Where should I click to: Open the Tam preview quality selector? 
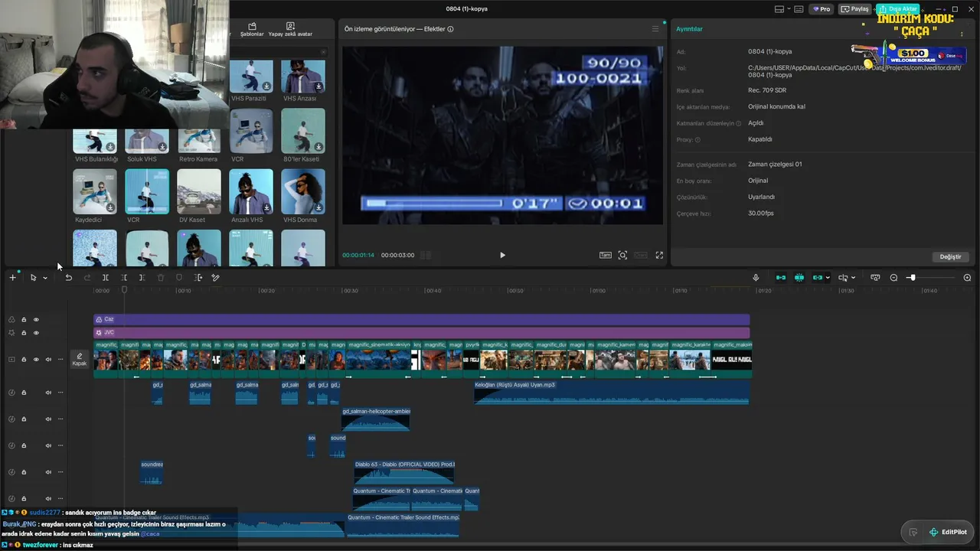(x=605, y=255)
